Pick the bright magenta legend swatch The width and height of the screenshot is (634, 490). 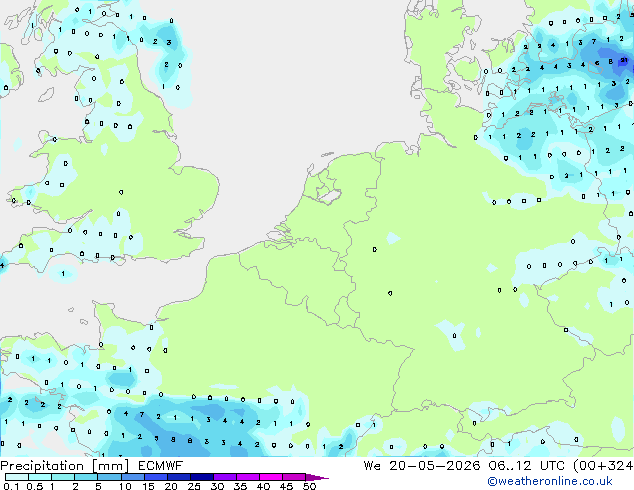click(x=271, y=477)
